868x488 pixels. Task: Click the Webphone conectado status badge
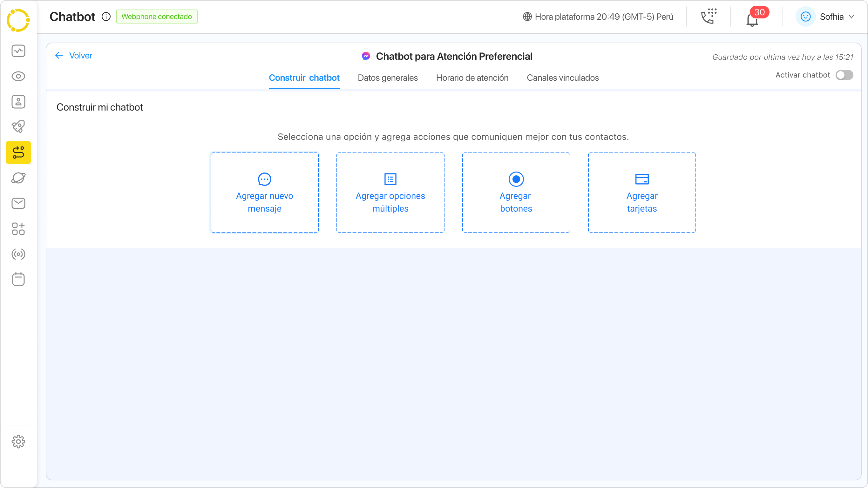click(x=157, y=17)
